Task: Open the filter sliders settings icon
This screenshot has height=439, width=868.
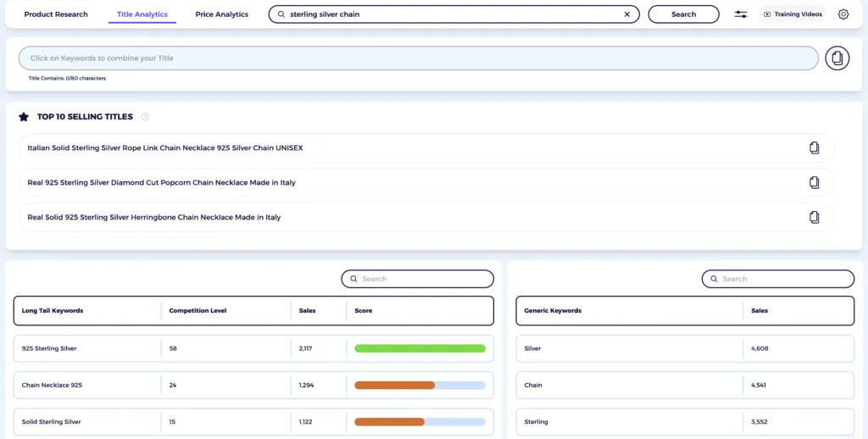Action: click(741, 14)
